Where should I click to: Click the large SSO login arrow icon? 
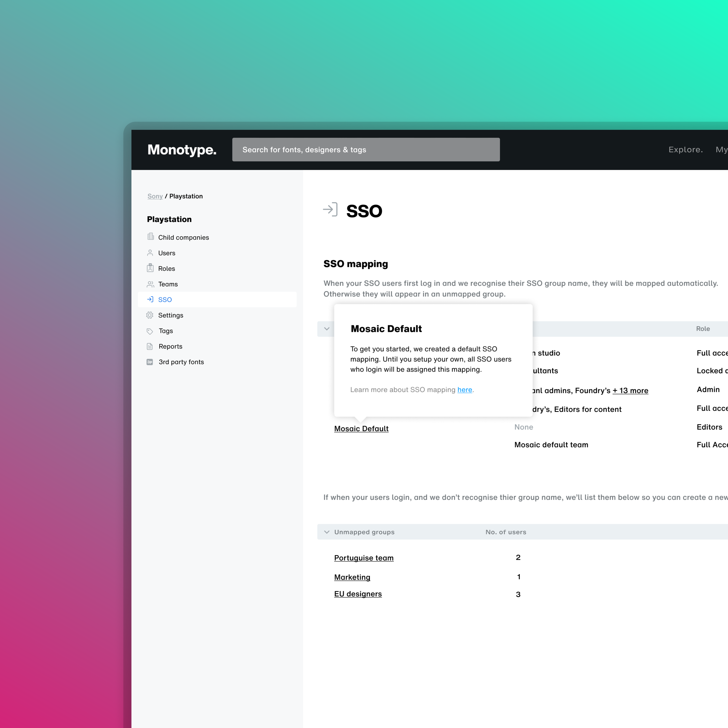330,210
